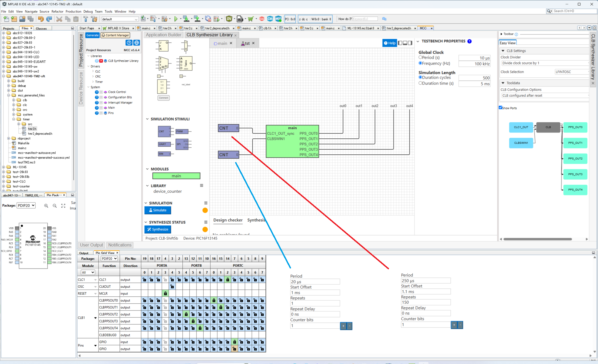The image size is (598, 364).
Task: Click the orange simulation status indicator
Action: [205, 210]
